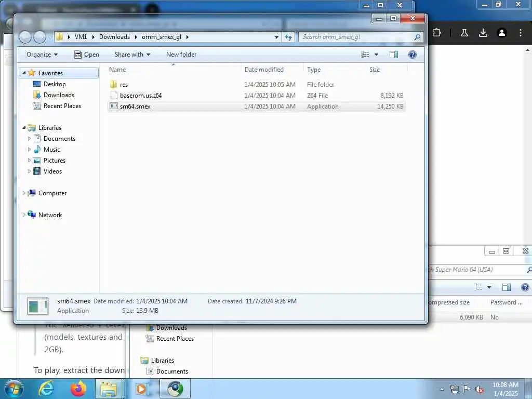The image size is (532, 399).
Task: Click the search magnifier icon
Action: [417, 37]
